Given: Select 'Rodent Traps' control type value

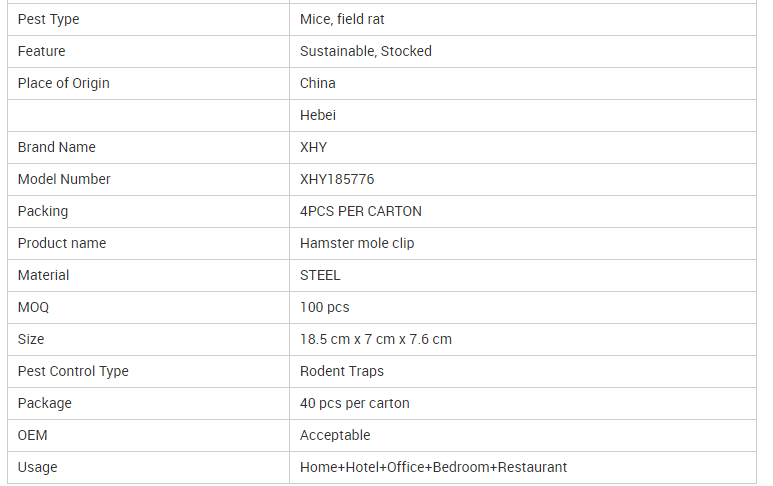Looking at the screenshot, I should coord(342,372).
